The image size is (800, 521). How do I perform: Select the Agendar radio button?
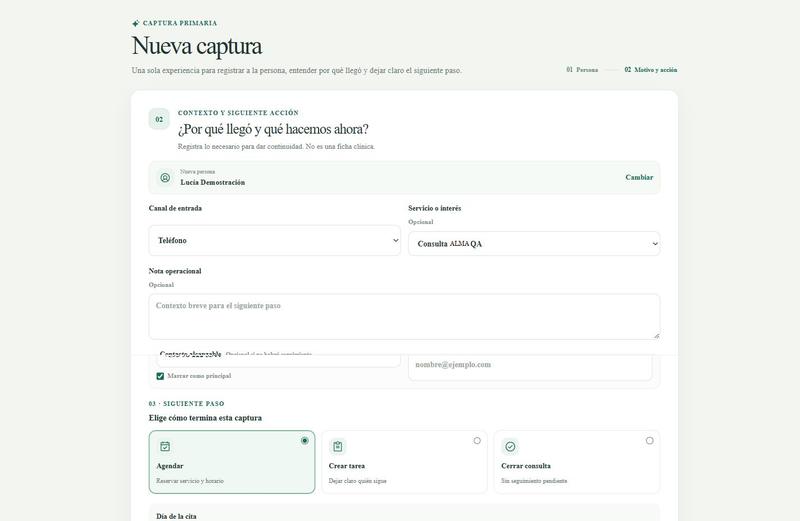tap(305, 440)
